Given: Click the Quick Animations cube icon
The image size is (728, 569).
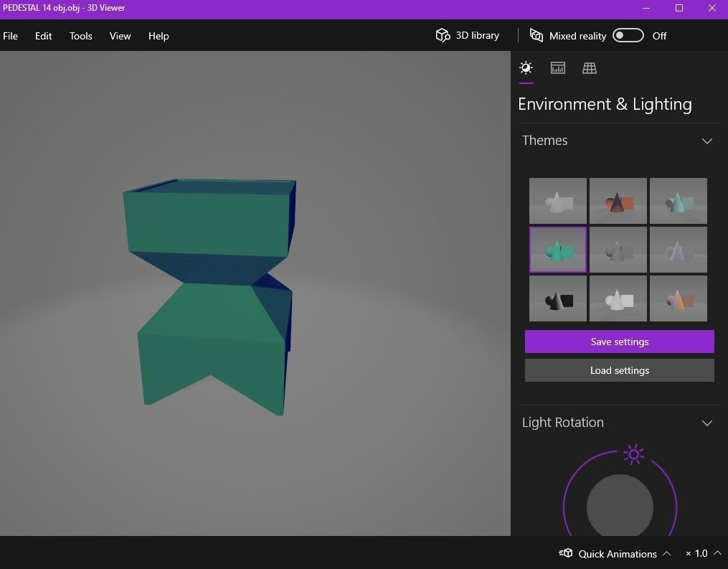Looking at the screenshot, I should (565, 553).
